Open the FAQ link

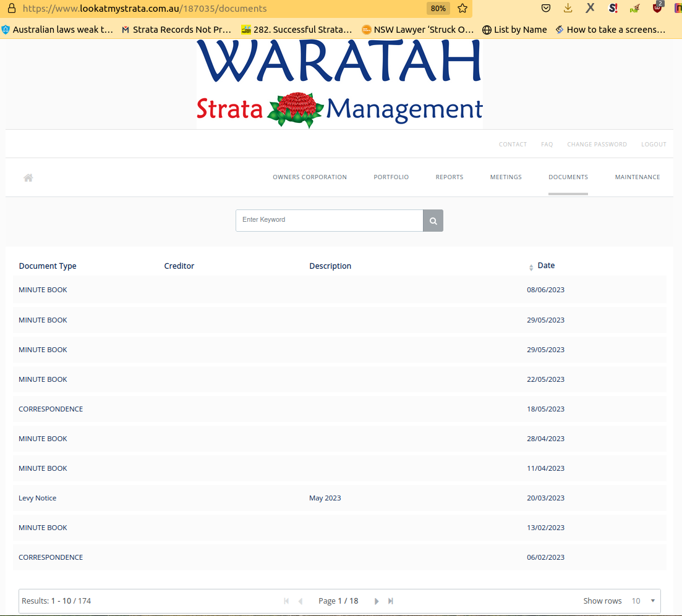pyautogui.click(x=547, y=145)
